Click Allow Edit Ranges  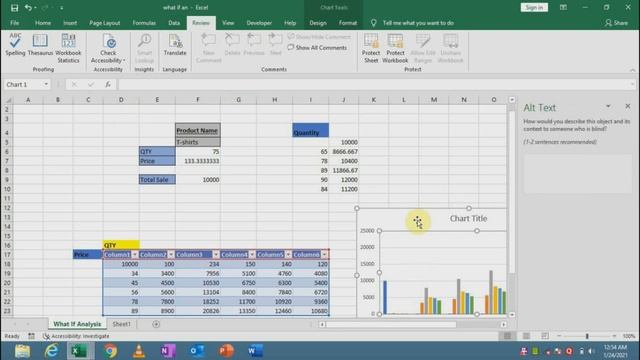pyautogui.click(x=423, y=48)
